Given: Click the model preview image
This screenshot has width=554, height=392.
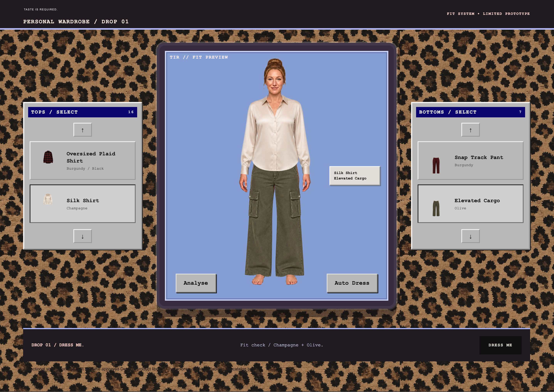Looking at the screenshot, I should click(x=275, y=172).
